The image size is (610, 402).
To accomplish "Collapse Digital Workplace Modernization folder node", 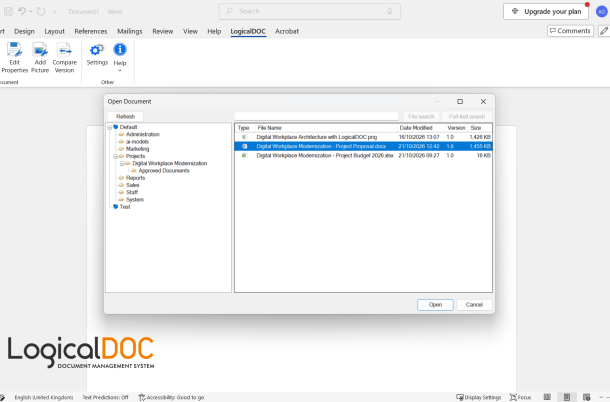I will tap(122, 163).
